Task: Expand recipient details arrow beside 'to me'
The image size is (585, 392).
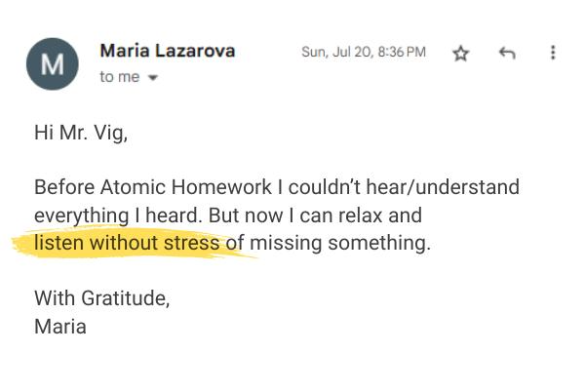Action: click(x=151, y=78)
